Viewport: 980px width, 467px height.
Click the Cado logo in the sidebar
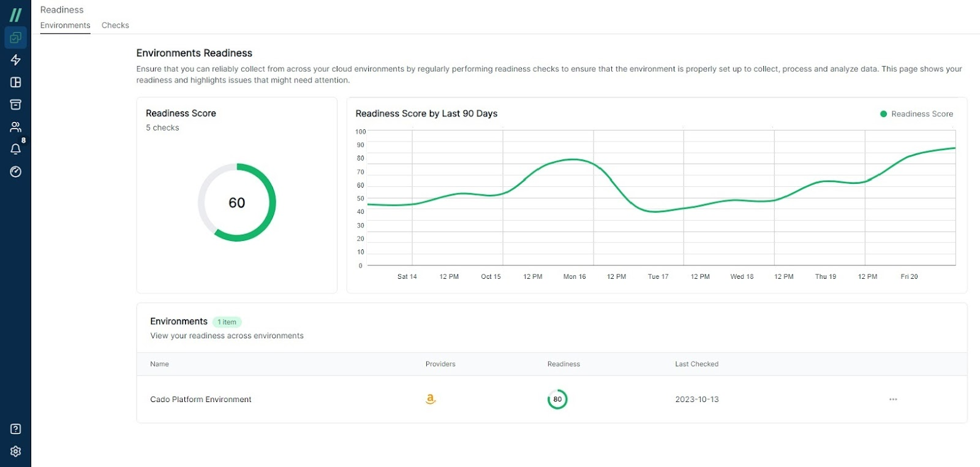[x=16, y=15]
